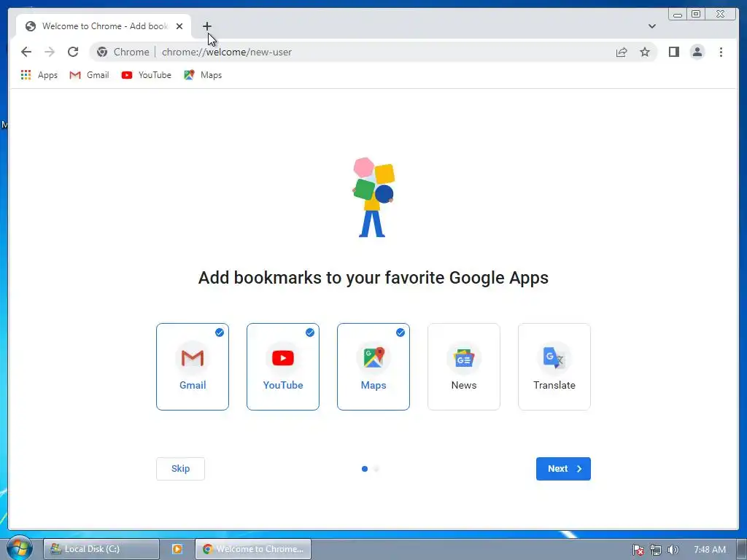
Task: Open the side panel icon
Action: click(x=673, y=52)
